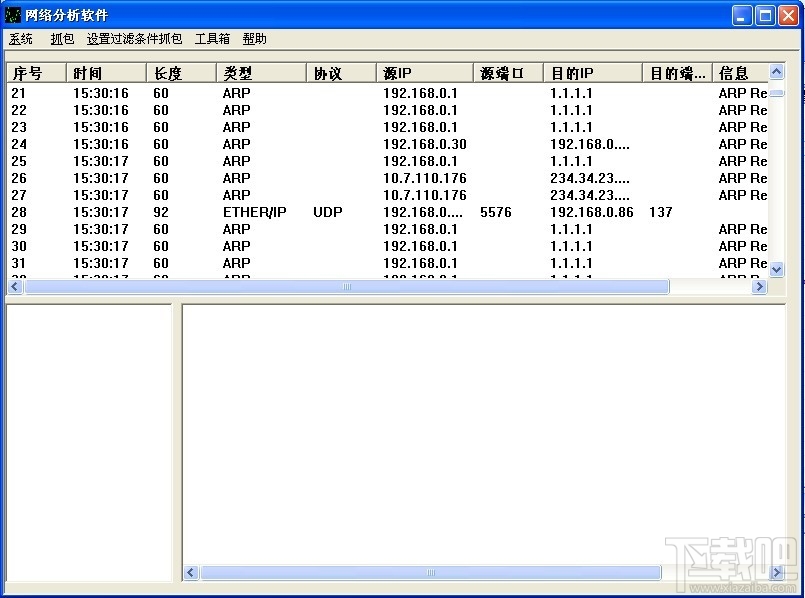Click the 协议 column header
The height and width of the screenshot is (598, 805).
click(x=341, y=73)
